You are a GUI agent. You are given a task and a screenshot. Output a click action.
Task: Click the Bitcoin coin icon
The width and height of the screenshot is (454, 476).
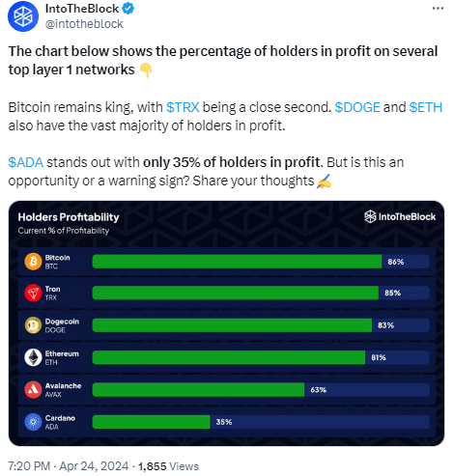pos(33,262)
